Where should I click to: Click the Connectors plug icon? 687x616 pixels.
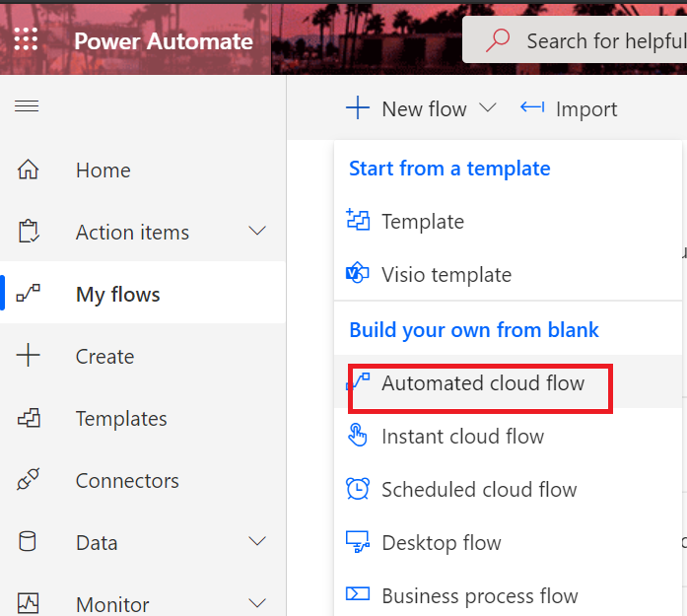(29, 481)
